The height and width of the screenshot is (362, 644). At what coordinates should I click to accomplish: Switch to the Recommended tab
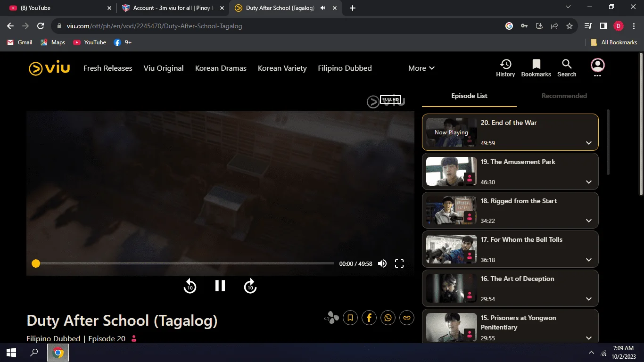[x=564, y=96]
